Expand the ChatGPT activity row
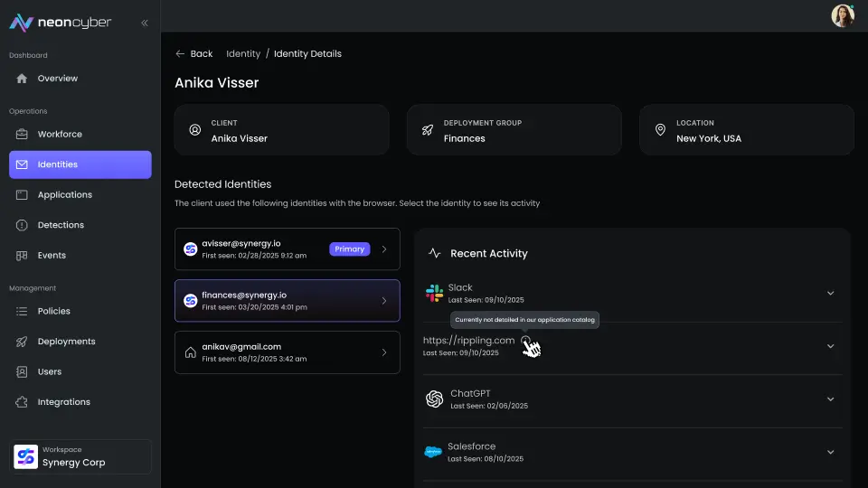Viewport: 868px width, 488px height. [x=830, y=399]
